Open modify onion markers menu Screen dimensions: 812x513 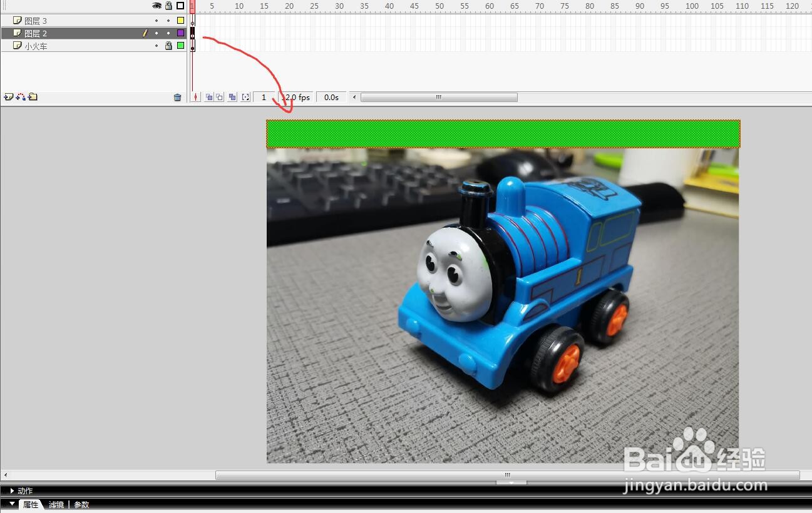pos(245,97)
